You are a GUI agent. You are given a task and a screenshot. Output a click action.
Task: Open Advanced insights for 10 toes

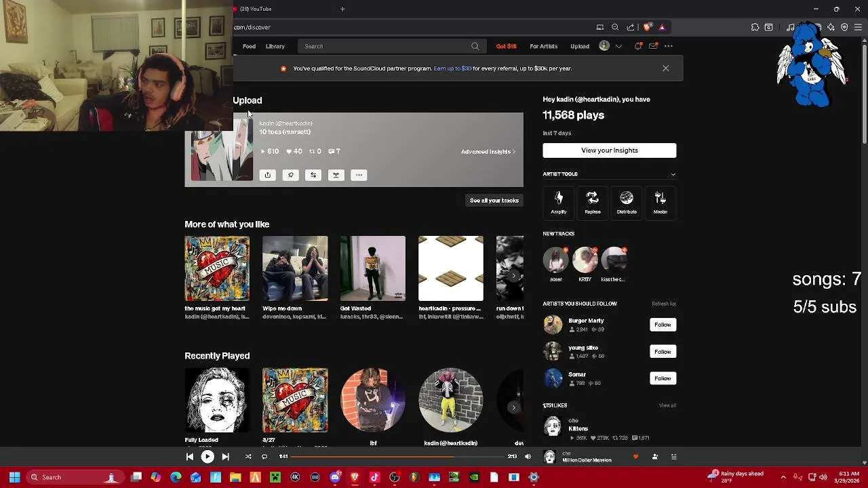[488, 152]
